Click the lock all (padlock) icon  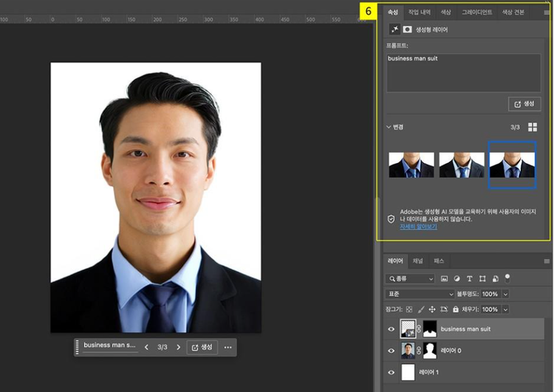456,309
